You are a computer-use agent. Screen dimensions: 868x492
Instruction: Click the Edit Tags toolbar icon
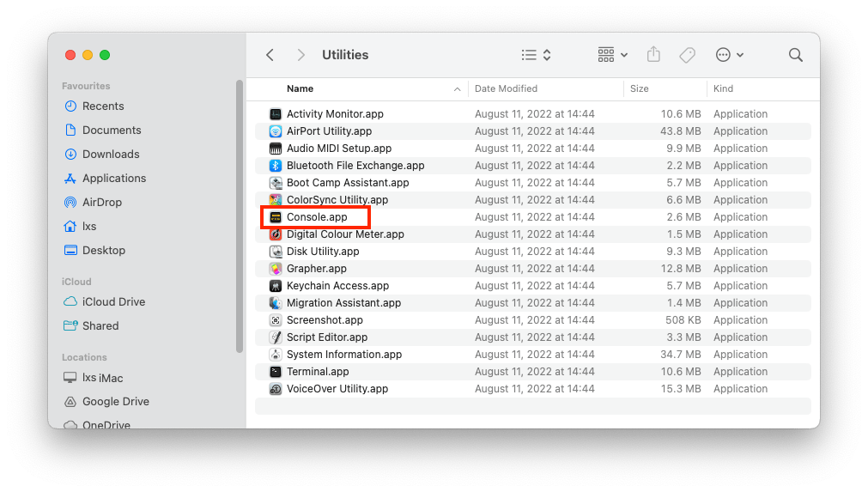pos(687,55)
